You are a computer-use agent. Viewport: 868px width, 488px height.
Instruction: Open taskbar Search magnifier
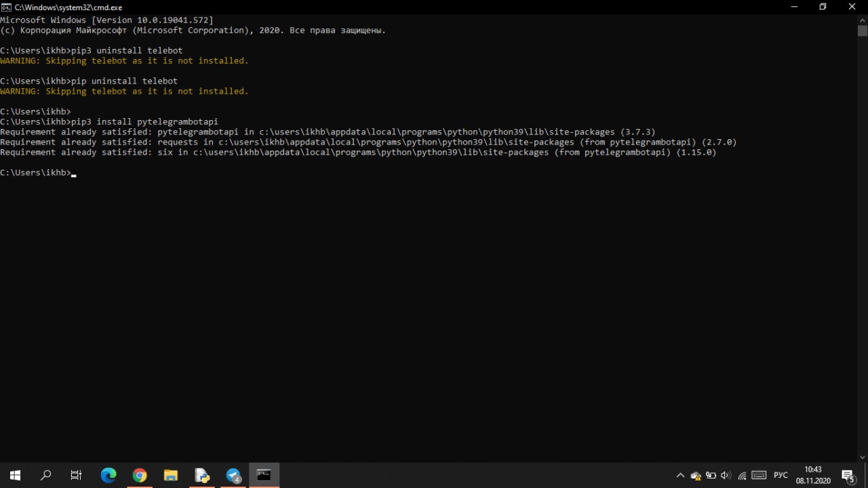(46, 475)
